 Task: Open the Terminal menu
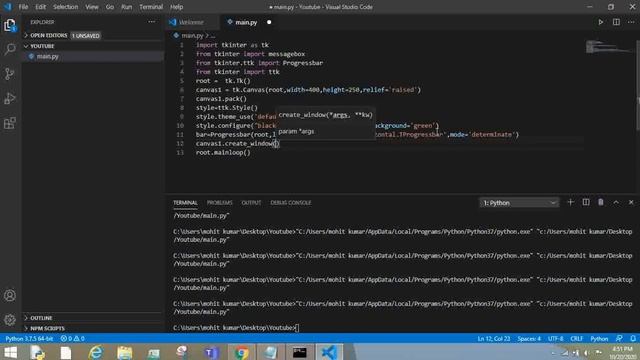tap(151, 7)
